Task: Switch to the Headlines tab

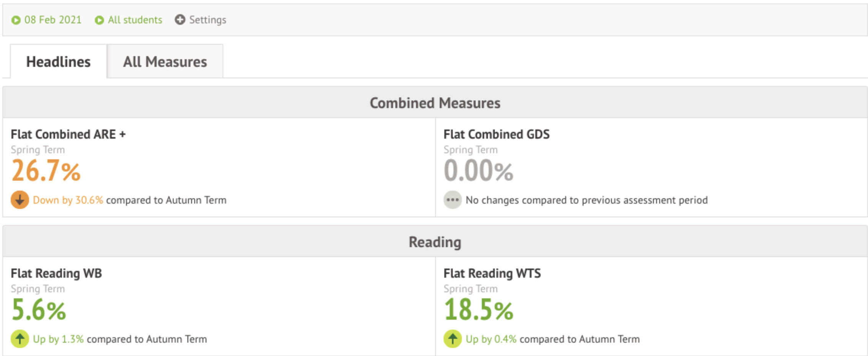Action: point(58,62)
